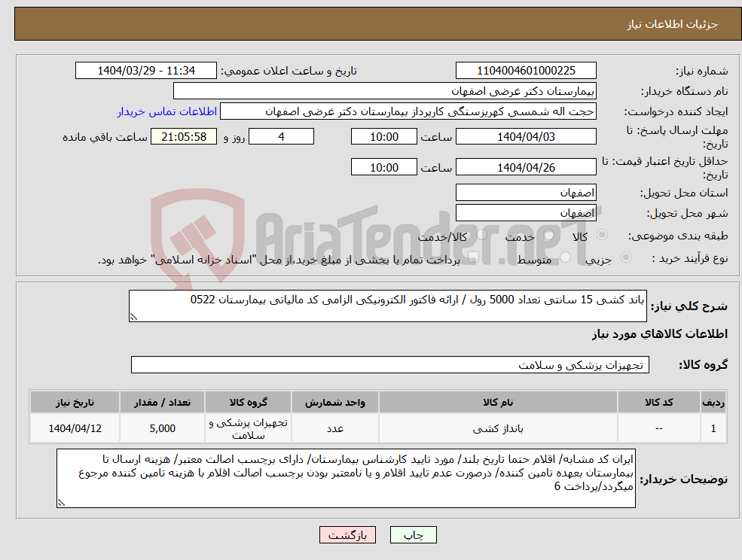Click the need date cell 1404/04/12
Screen dimensions: 742x560
(75, 428)
